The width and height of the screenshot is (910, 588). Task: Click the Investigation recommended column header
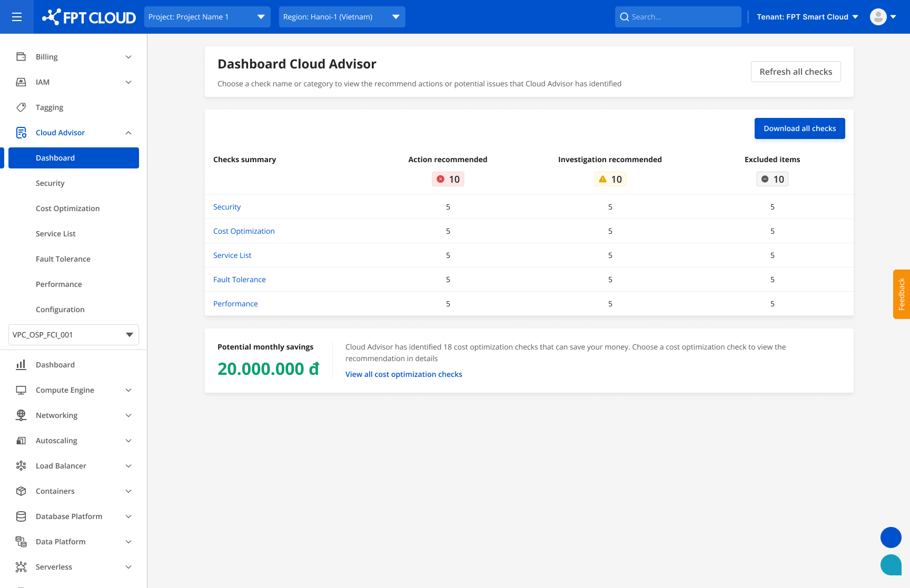tap(610, 160)
